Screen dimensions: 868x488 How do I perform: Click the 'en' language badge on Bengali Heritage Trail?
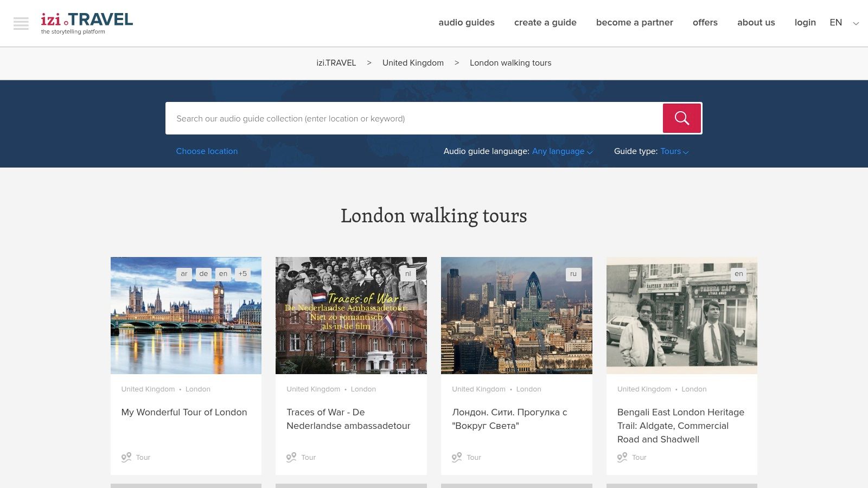tap(739, 274)
